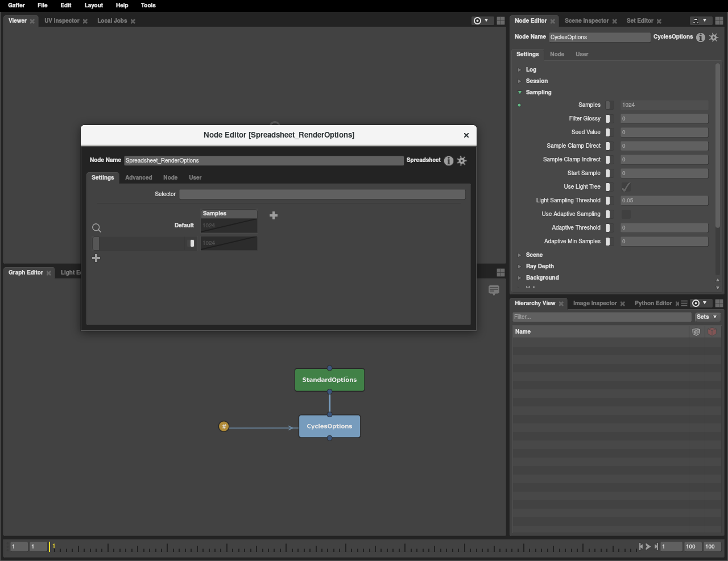
Task: Open the Node Editor node set dropdown
Action: pyautogui.click(x=700, y=20)
